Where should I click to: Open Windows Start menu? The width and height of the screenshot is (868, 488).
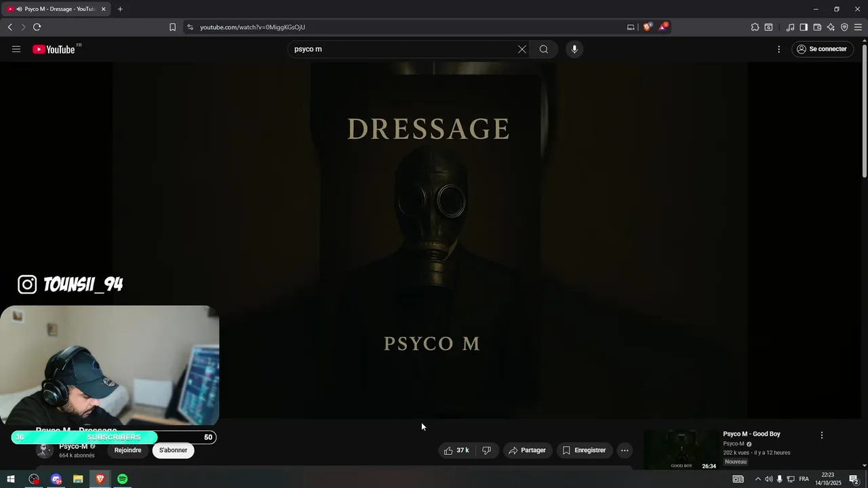(11, 479)
